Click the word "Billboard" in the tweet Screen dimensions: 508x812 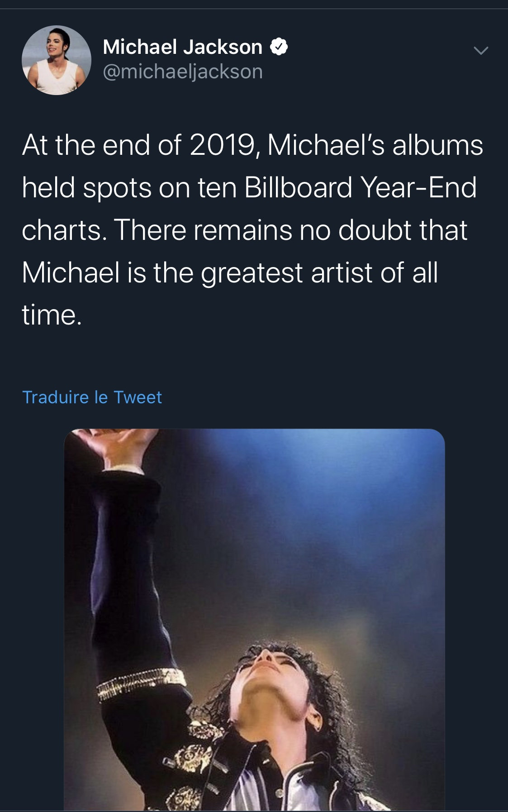[x=298, y=187]
